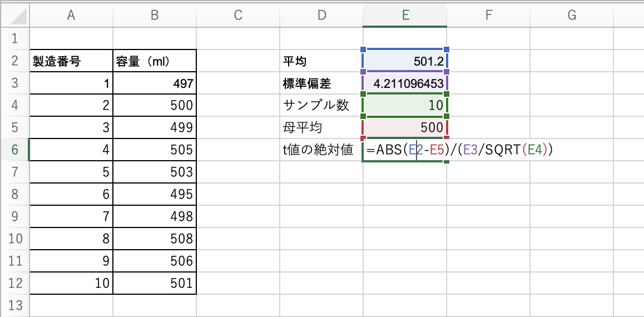Image resolution: width=644 pixels, height=317 pixels.
Task: Select column D header
Action: [321, 16]
